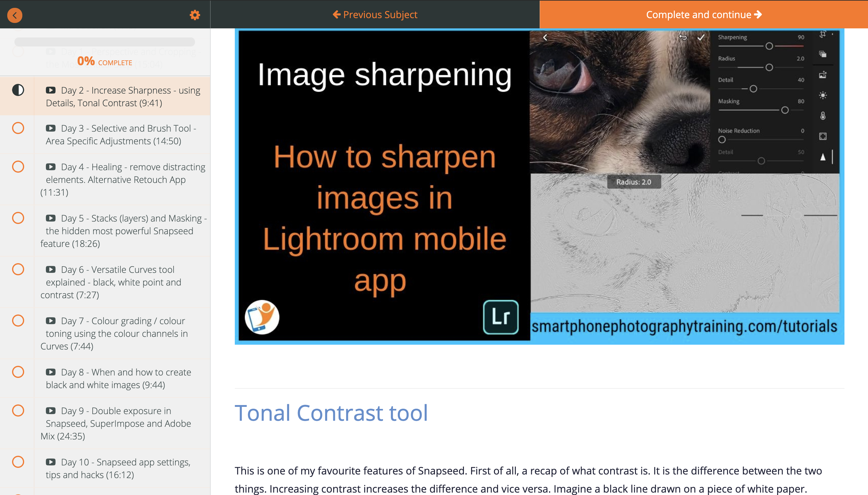Click the orange back arrow circle button

click(14, 15)
